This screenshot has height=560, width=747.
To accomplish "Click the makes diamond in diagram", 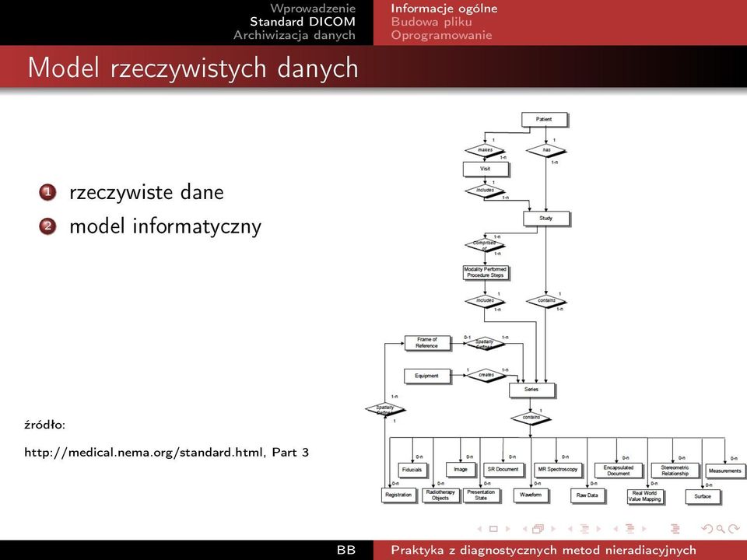I will (485, 150).
